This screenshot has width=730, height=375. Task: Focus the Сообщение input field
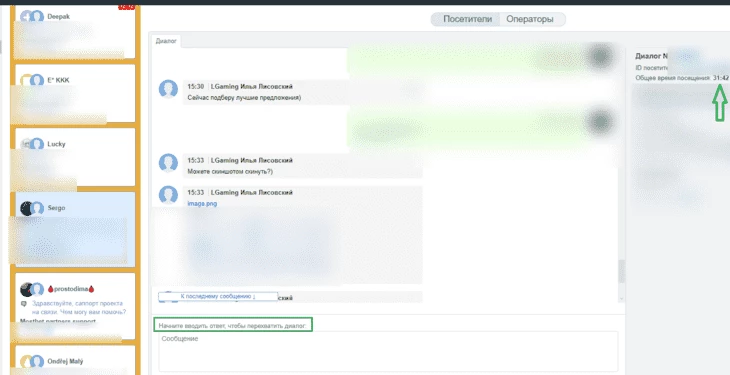coord(388,351)
